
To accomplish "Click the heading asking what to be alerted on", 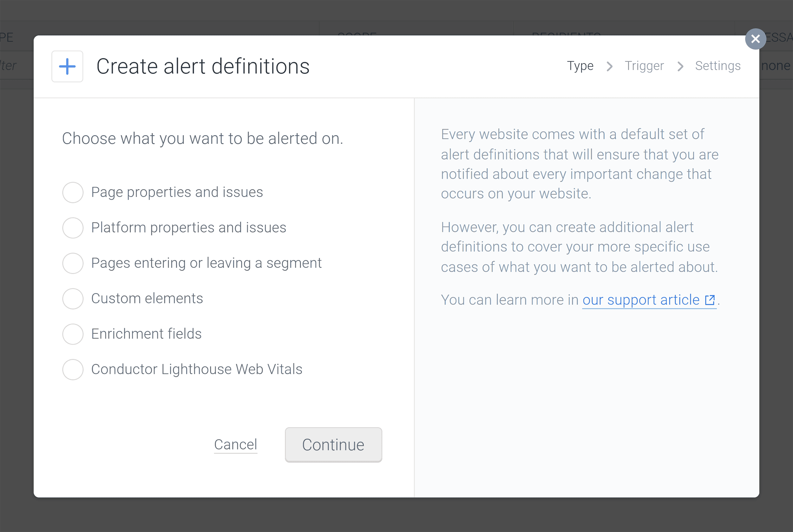I will (x=202, y=138).
